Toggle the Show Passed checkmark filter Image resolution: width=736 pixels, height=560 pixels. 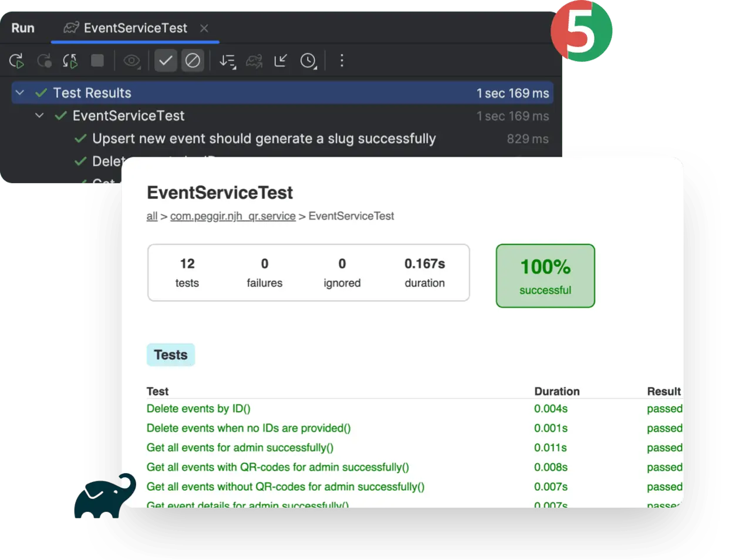(x=165, y=60)
